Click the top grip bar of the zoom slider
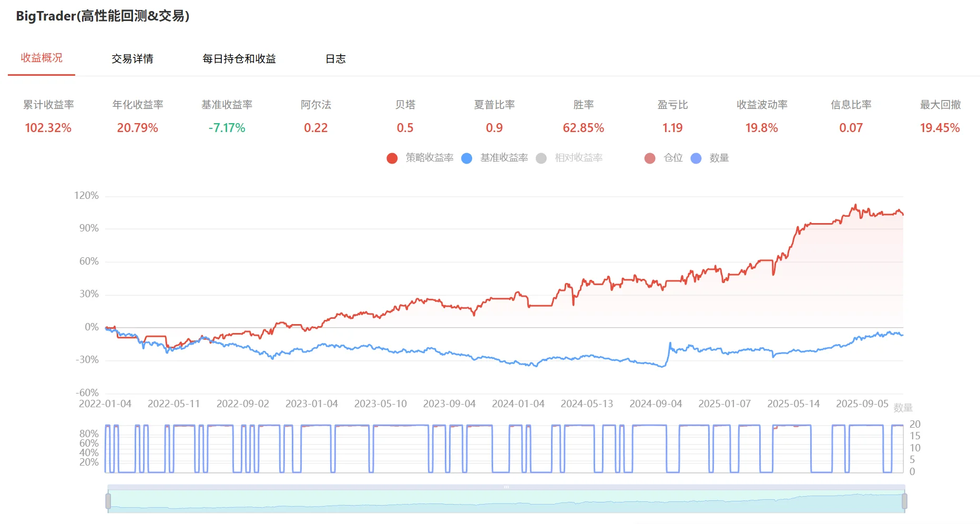Image resolution: width=980 pixels, height=524 pixels. (x=506, y=487)
